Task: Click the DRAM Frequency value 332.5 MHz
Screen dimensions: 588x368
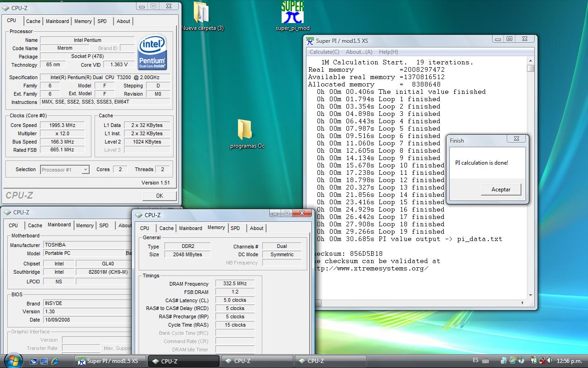Action: tap(235, 284)
